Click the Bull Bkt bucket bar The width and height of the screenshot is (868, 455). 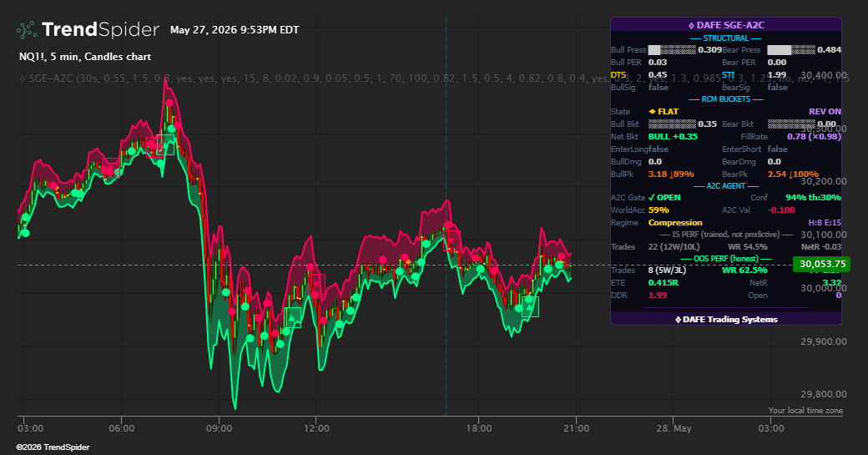[x=672, y=124]
